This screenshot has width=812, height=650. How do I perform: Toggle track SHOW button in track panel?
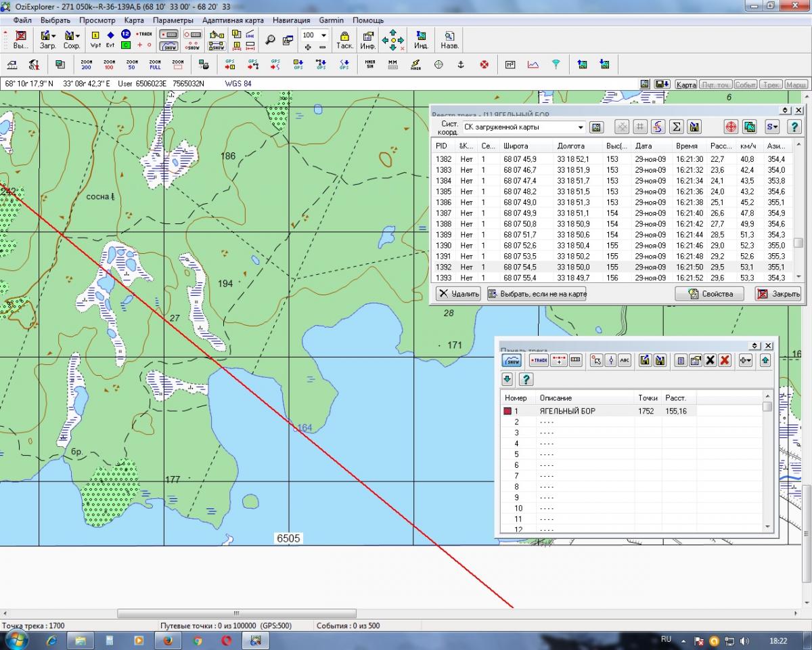coord(511,360)
